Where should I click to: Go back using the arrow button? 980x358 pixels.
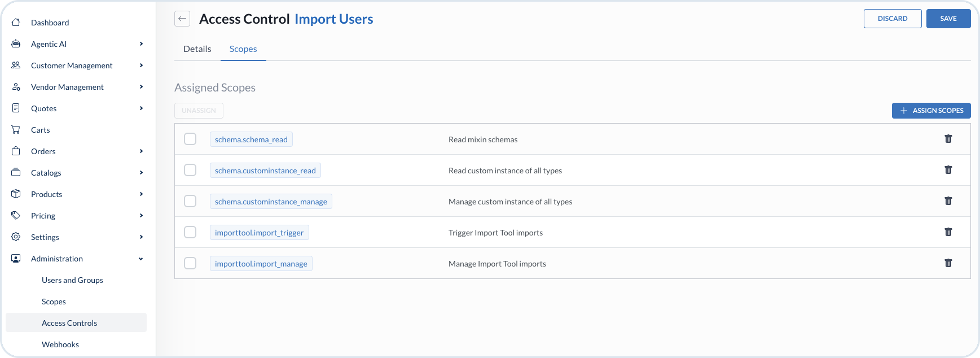pyautogui.click(x=182, y=19)
